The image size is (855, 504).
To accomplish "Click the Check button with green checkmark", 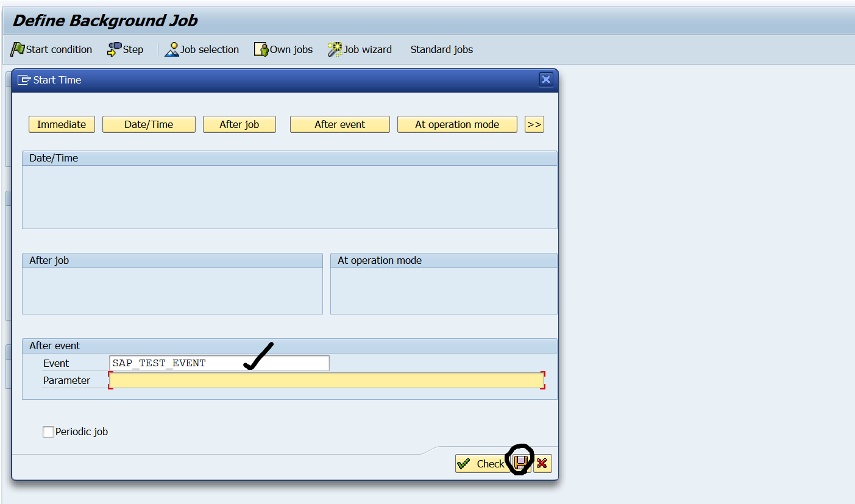I will [x=482, y=464].
